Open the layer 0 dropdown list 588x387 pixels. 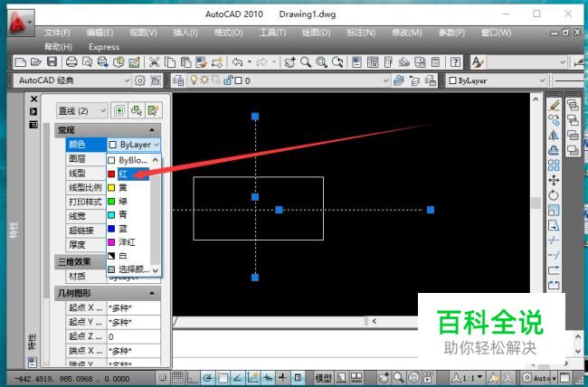point(280,80)
